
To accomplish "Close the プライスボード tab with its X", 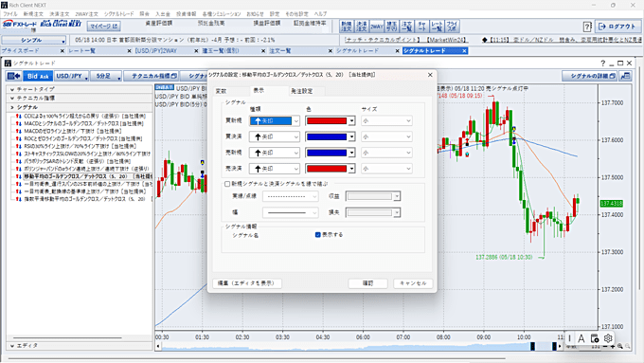I will pyautogui.click(x=62, y=51).
